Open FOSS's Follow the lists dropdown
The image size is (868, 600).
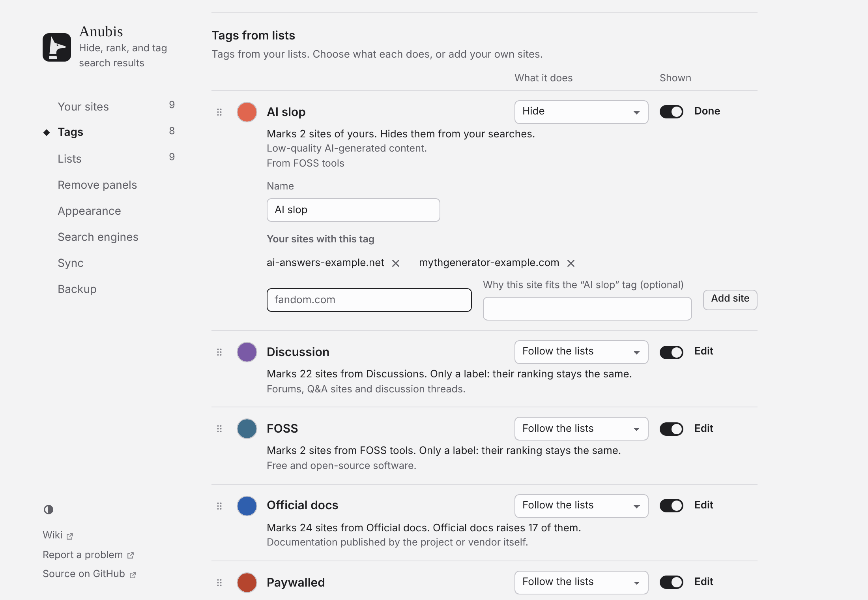point(581,429)
